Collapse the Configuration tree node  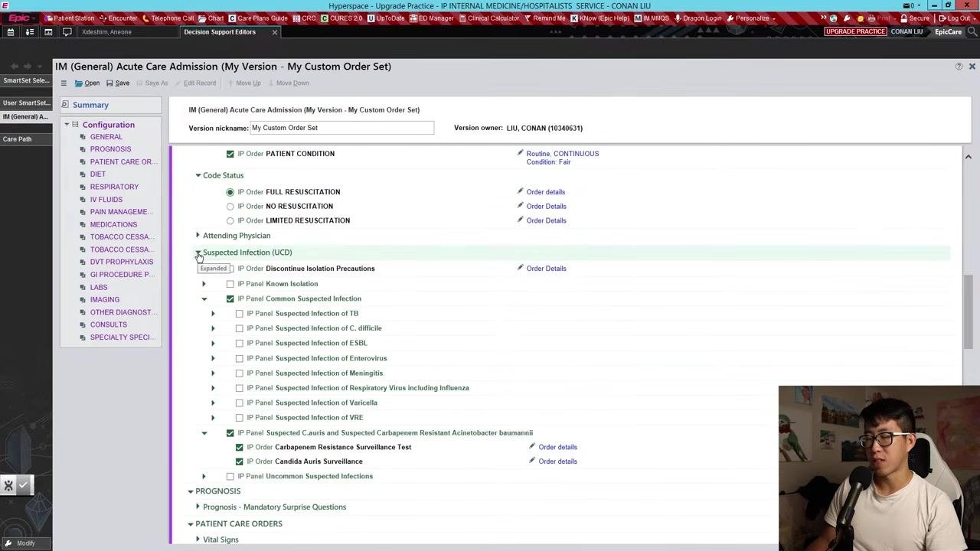pyautogui.click(x=67, y=125)
